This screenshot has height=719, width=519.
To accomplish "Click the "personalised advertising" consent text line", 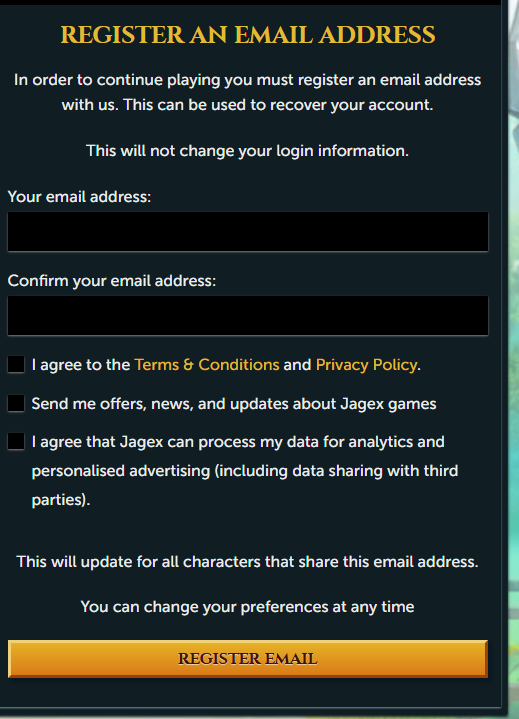I will point(245,471).
